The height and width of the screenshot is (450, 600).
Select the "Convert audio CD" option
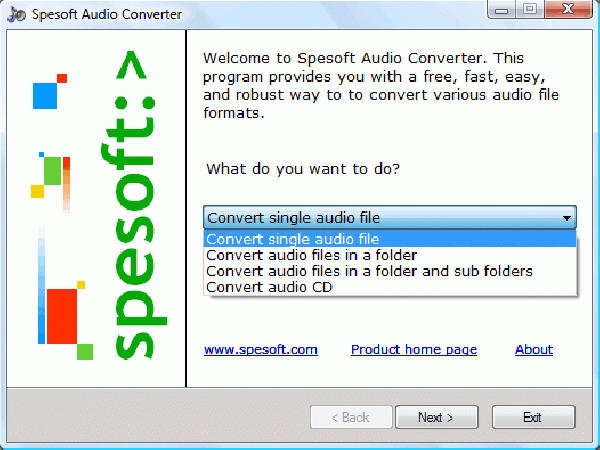(x=269, y=287)
